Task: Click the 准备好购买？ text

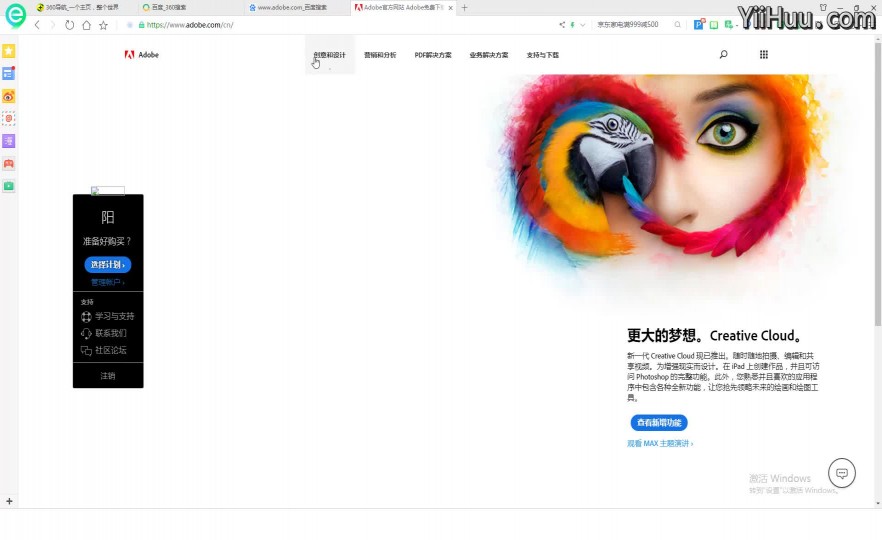Action: point(107,241)
